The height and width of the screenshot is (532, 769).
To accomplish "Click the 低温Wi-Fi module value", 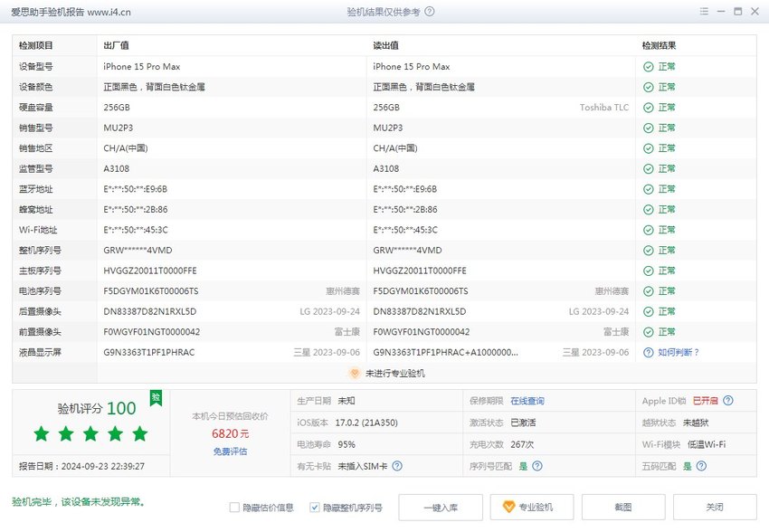I will [x=707, y=445].
